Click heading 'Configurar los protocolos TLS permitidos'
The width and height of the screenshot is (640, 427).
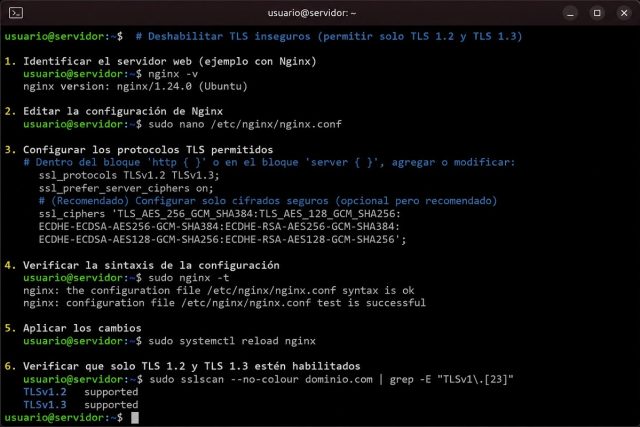point(148,150)
